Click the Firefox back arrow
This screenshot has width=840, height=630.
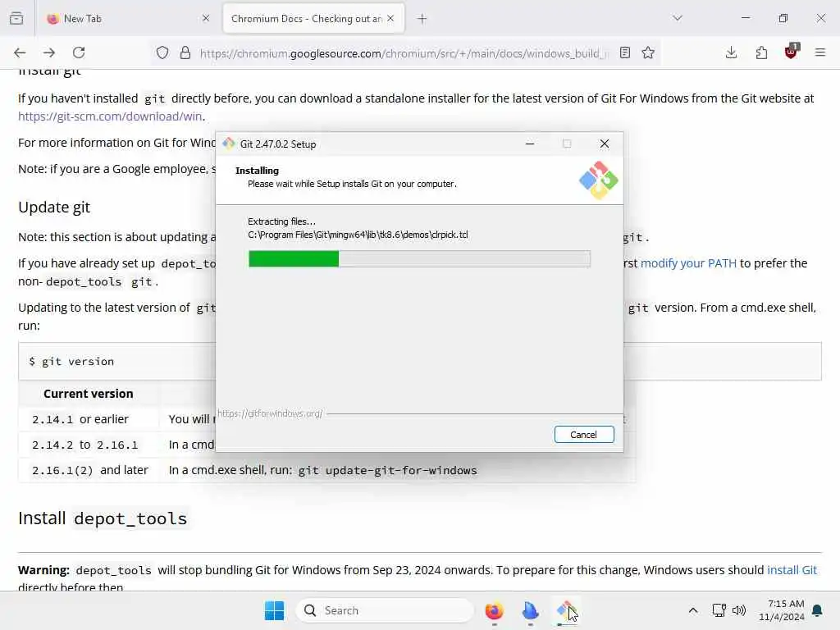click(20, 52)
